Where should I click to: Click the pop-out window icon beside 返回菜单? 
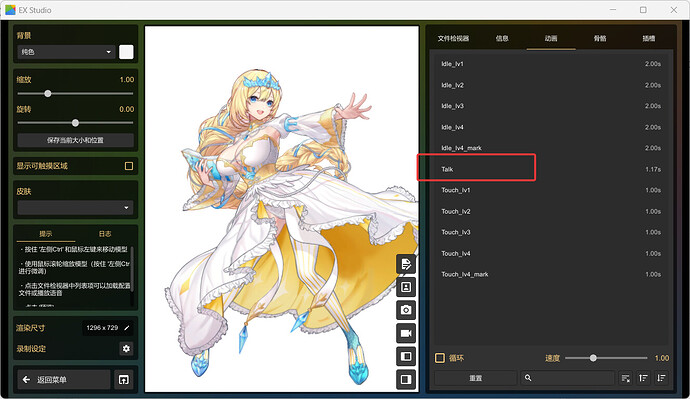pyautogui.click(x=124, y=379)
